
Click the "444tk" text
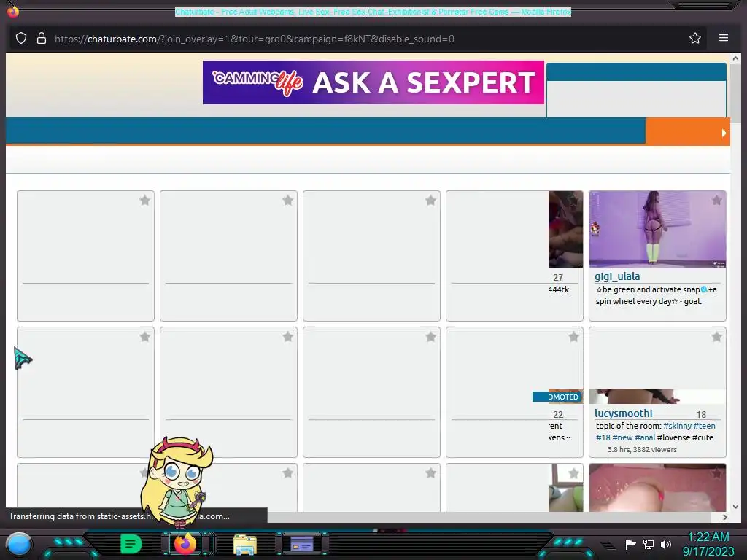click(x=558, y=289)
